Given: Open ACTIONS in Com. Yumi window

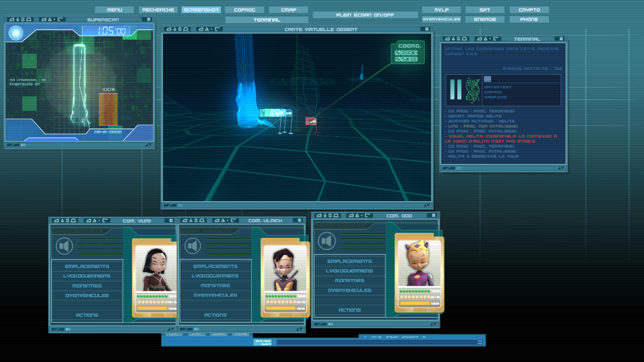Looking at the screenshot, I should [x=87, y=315].
